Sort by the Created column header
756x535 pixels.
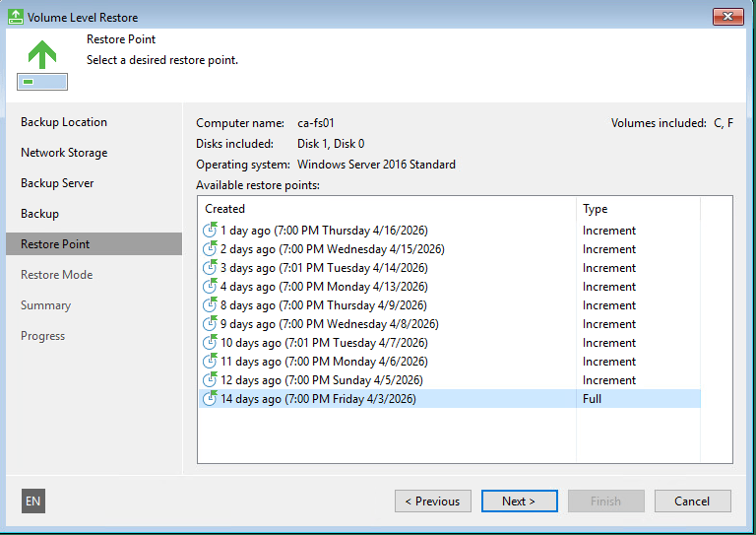387,209
